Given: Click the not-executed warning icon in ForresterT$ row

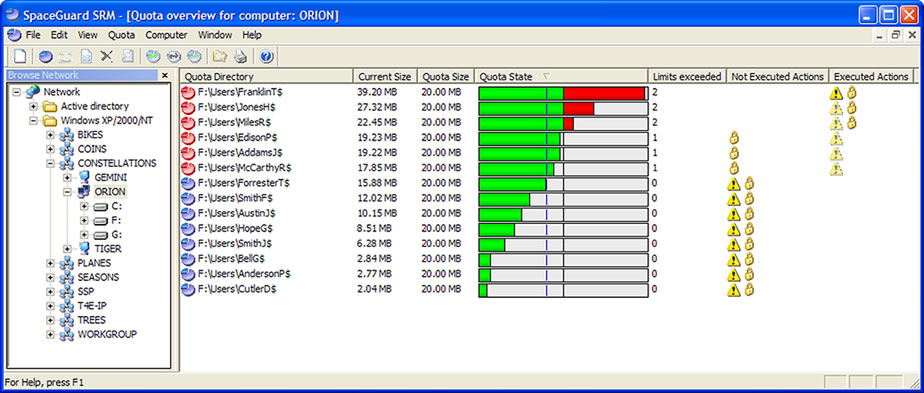Looking at the screenshot, I should [x=733, y=183].
